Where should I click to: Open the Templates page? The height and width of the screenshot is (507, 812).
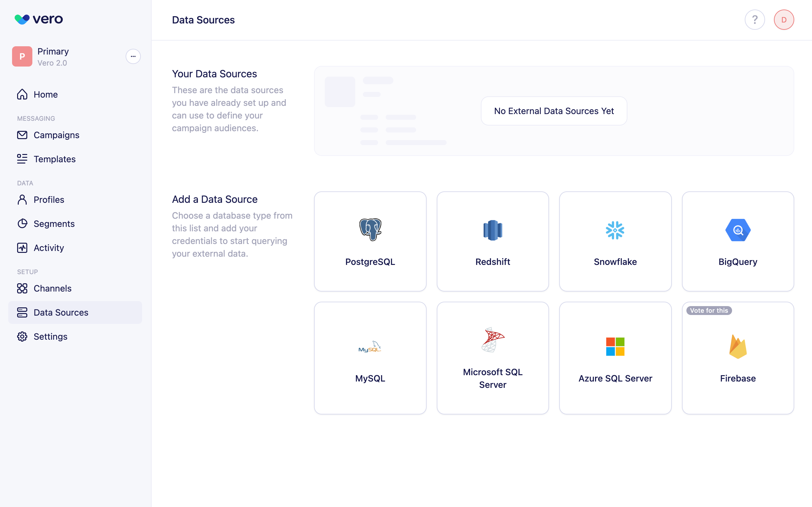[54, 159]
